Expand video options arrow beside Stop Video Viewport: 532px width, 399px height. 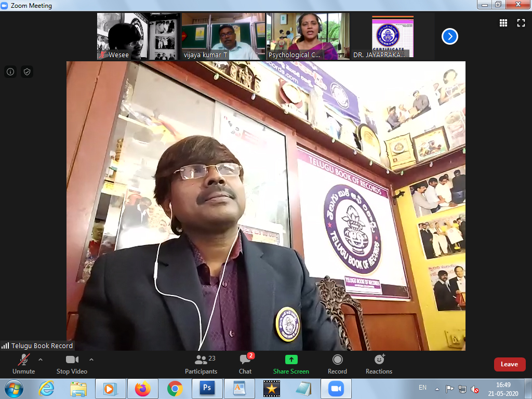tap(91, 359)
